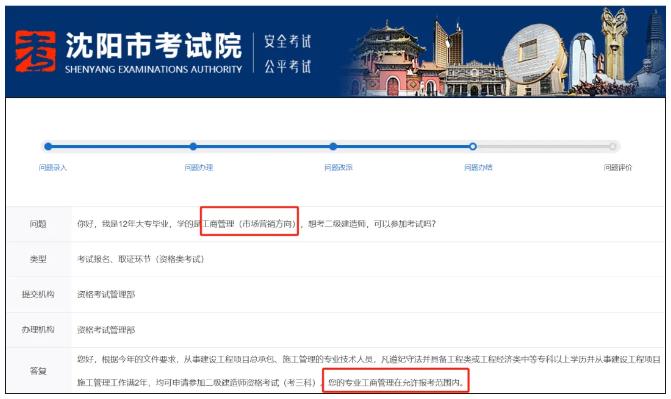Click the 问题办结 step label
The image size is (671, 399).
click(478, 167)
